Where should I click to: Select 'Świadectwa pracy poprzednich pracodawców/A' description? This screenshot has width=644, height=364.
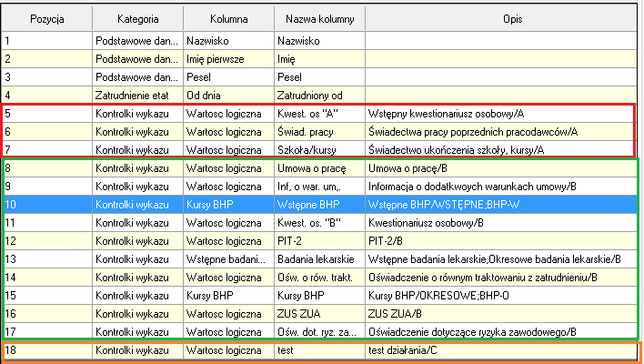coord(501,132)
